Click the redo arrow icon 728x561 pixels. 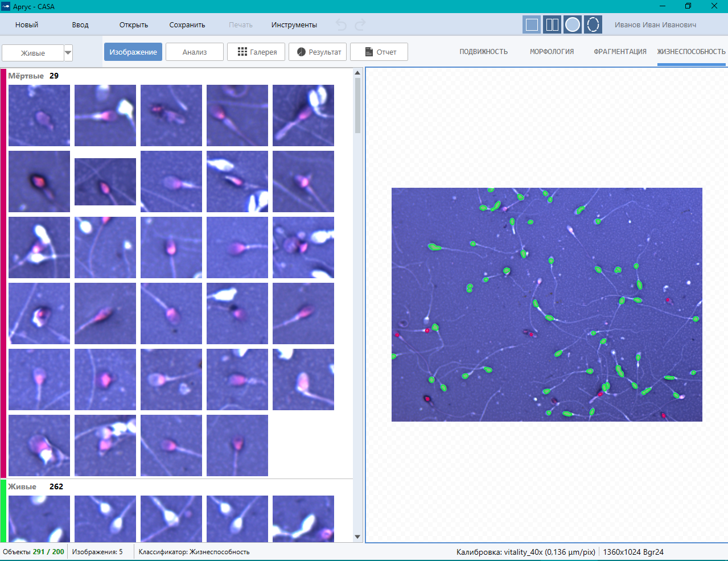coord(360,25)
